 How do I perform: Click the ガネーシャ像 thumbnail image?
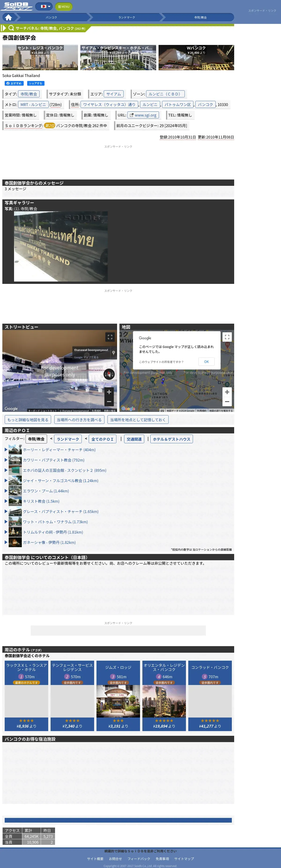(x=15, y=542)
